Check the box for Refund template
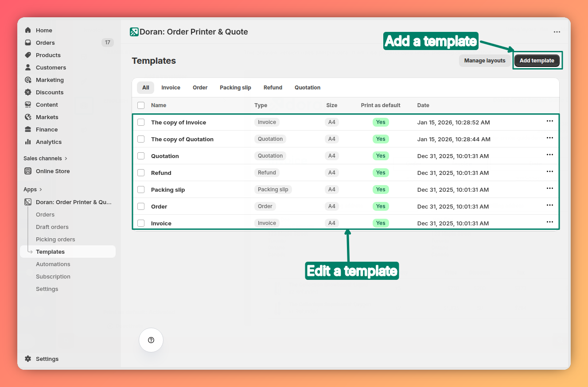The width and height of the screenshot is (588, 387). tap(141, 173)
